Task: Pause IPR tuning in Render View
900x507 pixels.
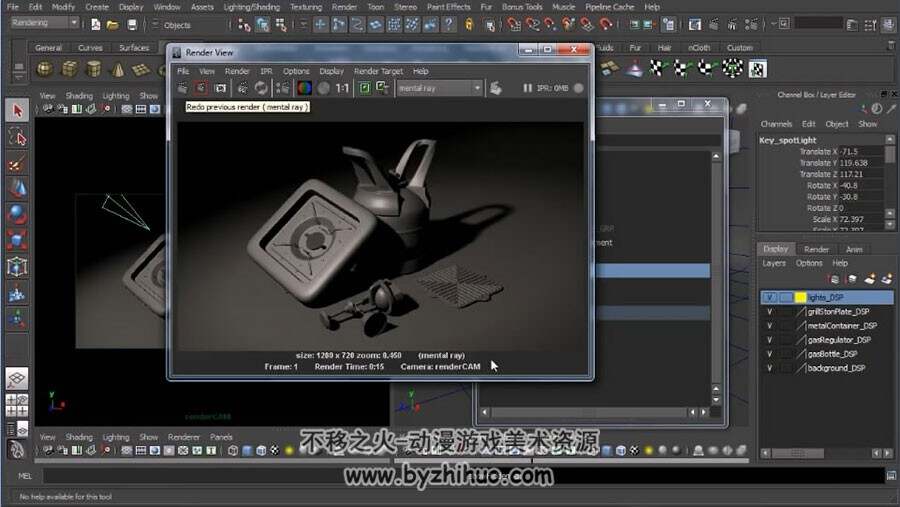Action: coord(527,88)
